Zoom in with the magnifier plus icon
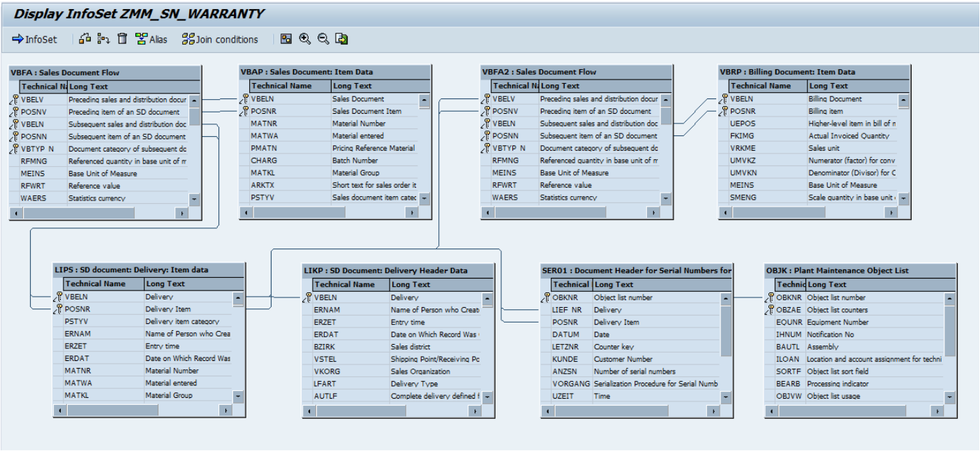The width and height of the screenshot is (980, 451). tap(305, 39)
